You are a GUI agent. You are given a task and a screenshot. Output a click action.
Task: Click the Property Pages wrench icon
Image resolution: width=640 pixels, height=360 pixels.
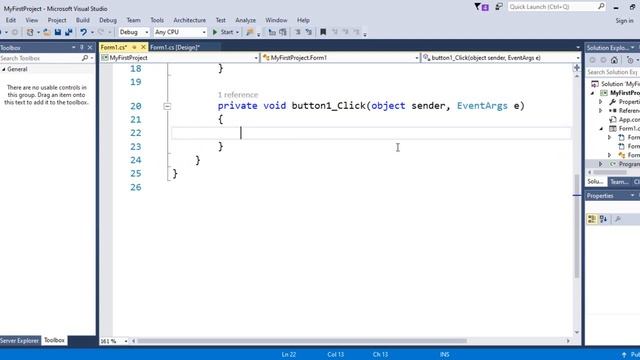pyautogui.click(x=618, y=219)
